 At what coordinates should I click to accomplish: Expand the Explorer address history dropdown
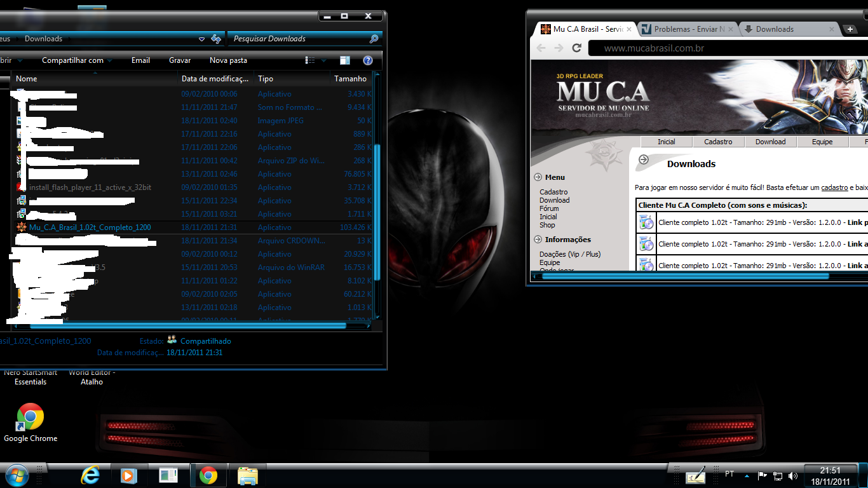(202, 39)
